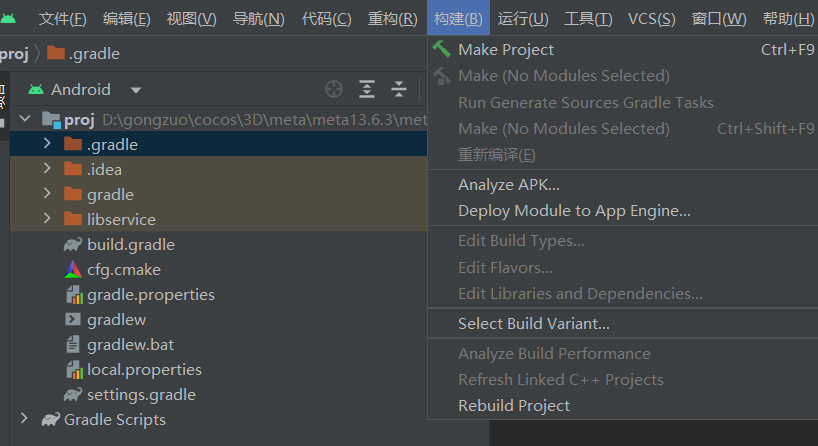Click the Collapse All icon in project panel

click(x=399, y=90)
